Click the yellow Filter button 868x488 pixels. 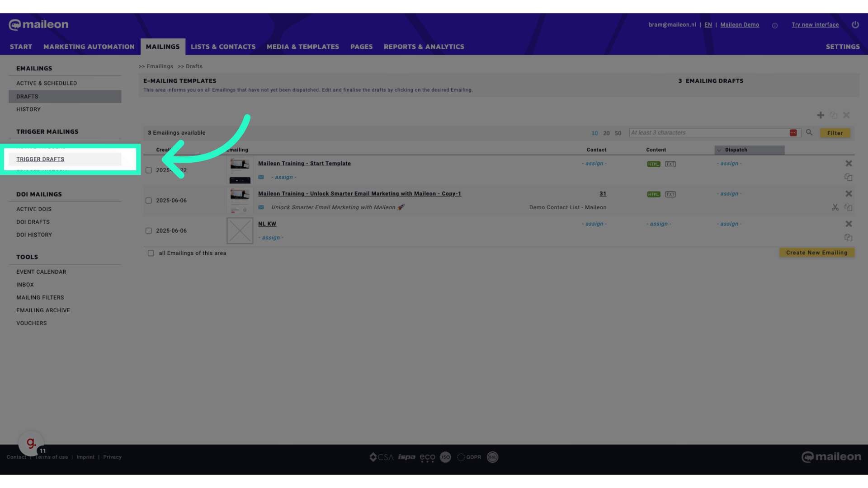click(835, 133)
